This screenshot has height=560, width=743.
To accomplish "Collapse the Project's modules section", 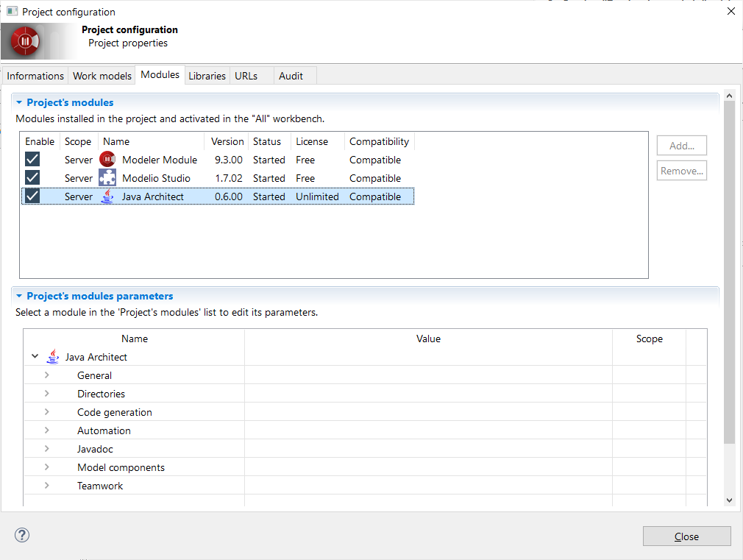I will pos(19,102).
